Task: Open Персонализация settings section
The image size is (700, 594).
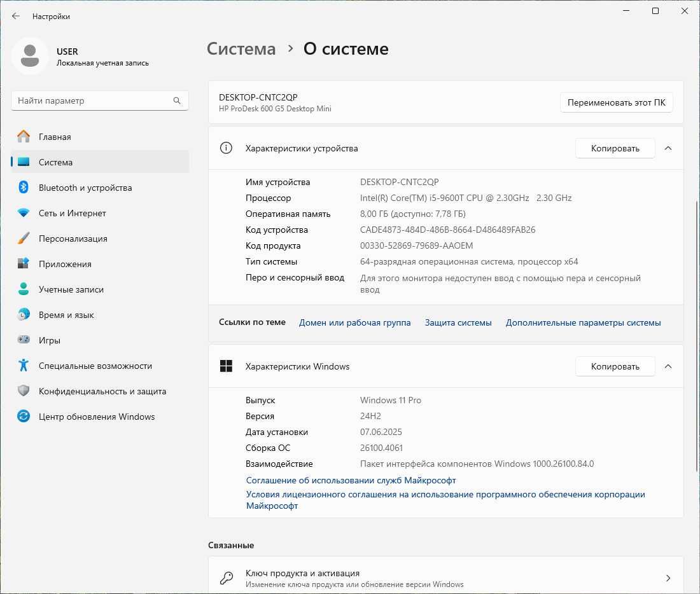Action: 100,238
